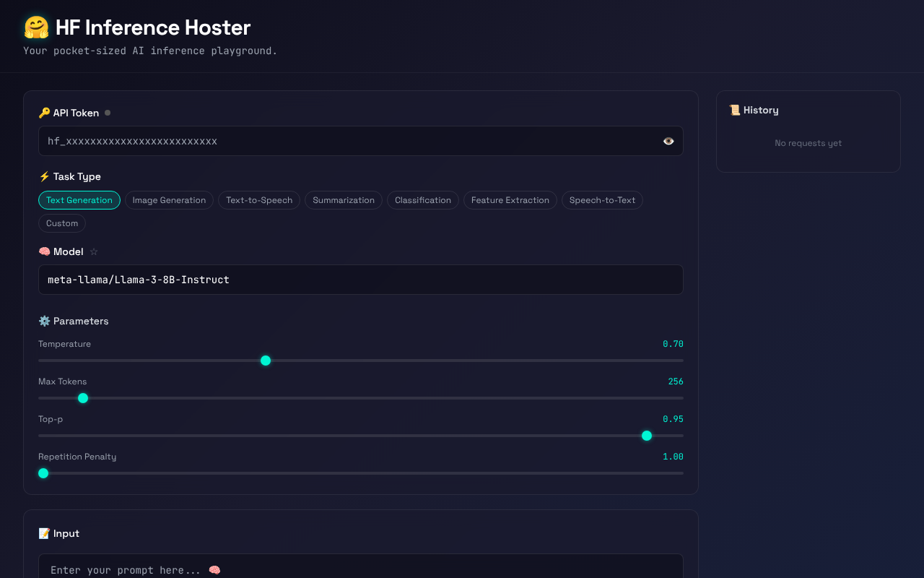Choose the Speech-to-Text task type
The image size is (924, 578).
click(x=602, y=200)
